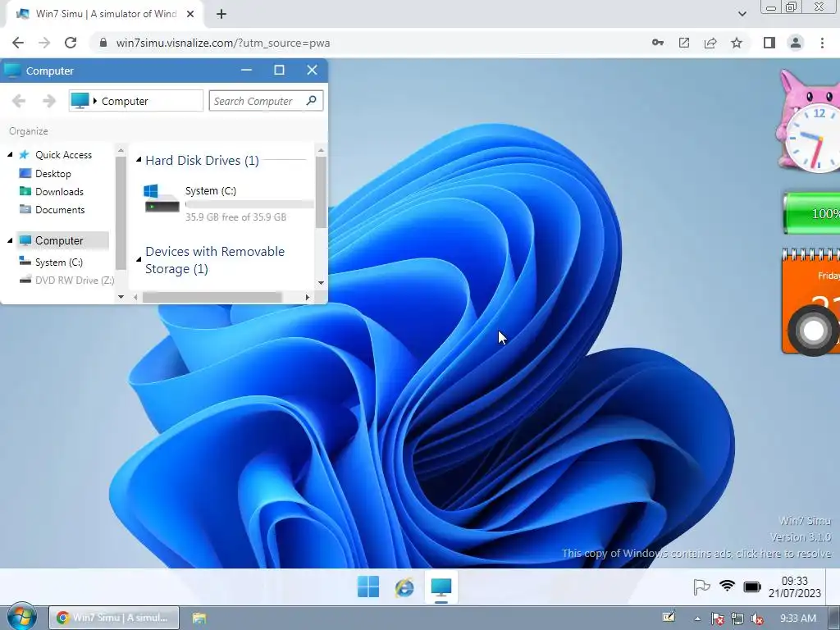Collapse the Computer tree node
The width and height of the screenshot is (840, 630).
(x=10, y=240)
